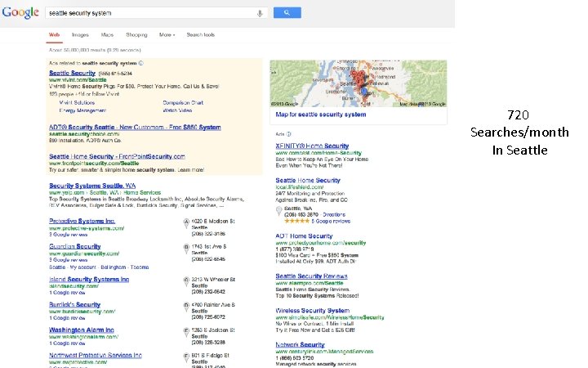This screenshot has width=588, height=368.
Task: Click map pin F beside S Fidalgo St
Action: pos(186,357)
